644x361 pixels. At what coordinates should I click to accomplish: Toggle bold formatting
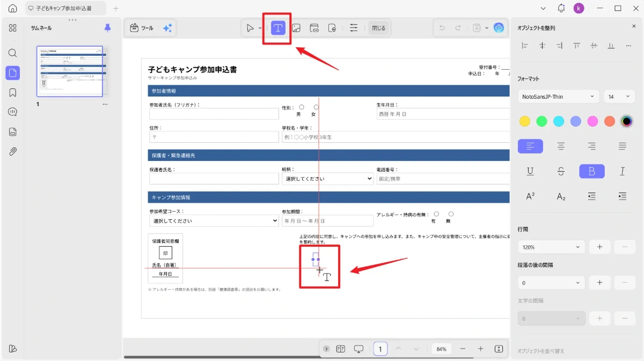pos(592,171)
